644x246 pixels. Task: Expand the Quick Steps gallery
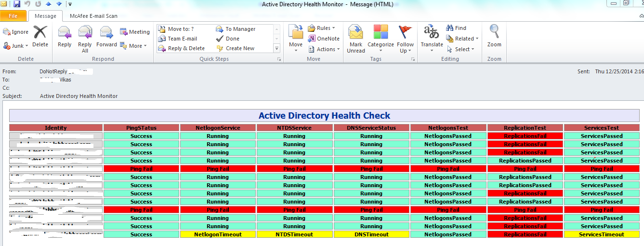pos(276,48)
